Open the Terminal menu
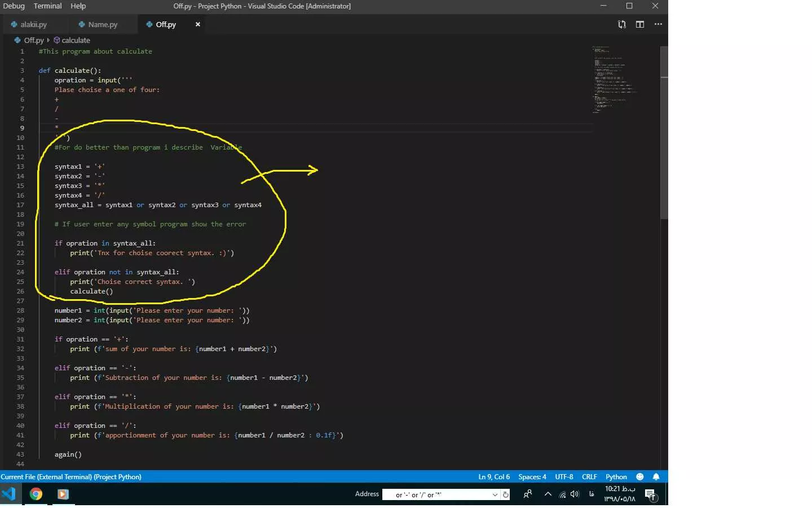Image resolution: width=812 pixels, height=508 pixels. tap(47, 6)
